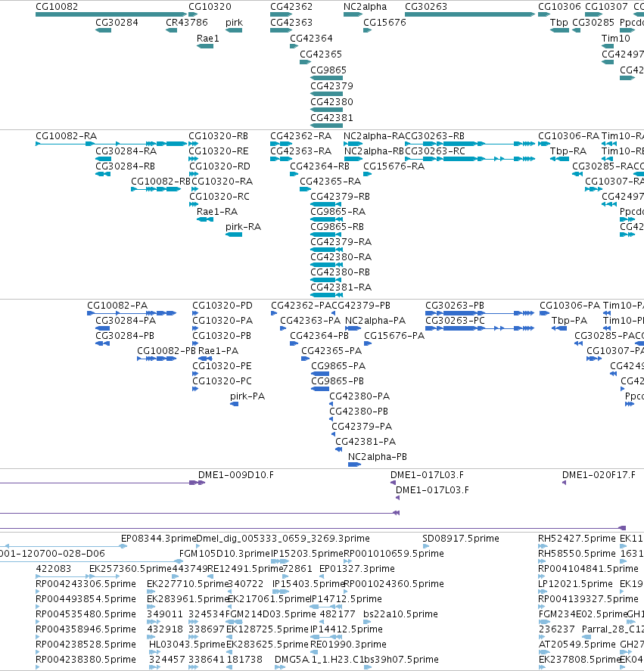The height and width of the screenshot is (671, 644).
Task: Click the CG10082 gene label
Action: pyautogui.click(x=57, y=6)
